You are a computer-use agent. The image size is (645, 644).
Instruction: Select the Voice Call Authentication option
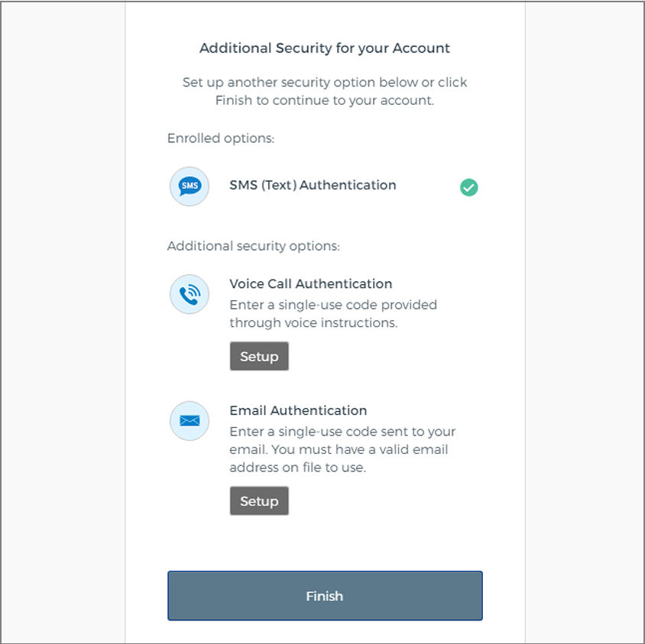[x=311, y=283]
